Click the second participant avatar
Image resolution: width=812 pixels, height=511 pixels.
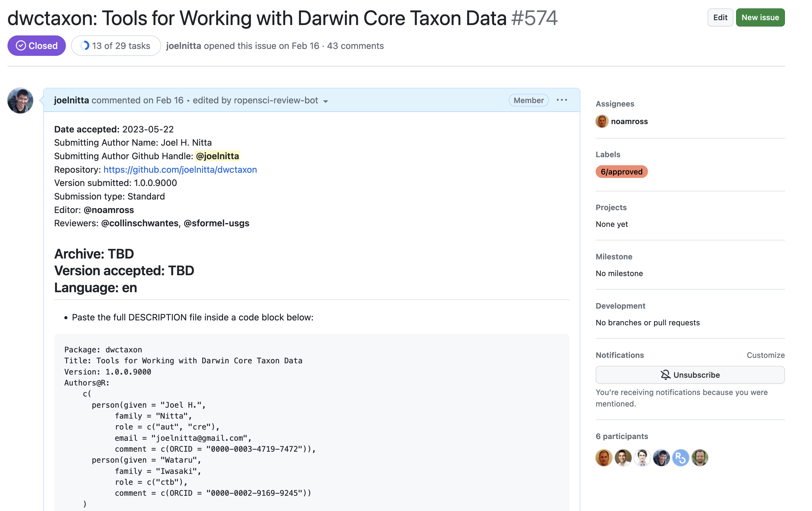623,458
